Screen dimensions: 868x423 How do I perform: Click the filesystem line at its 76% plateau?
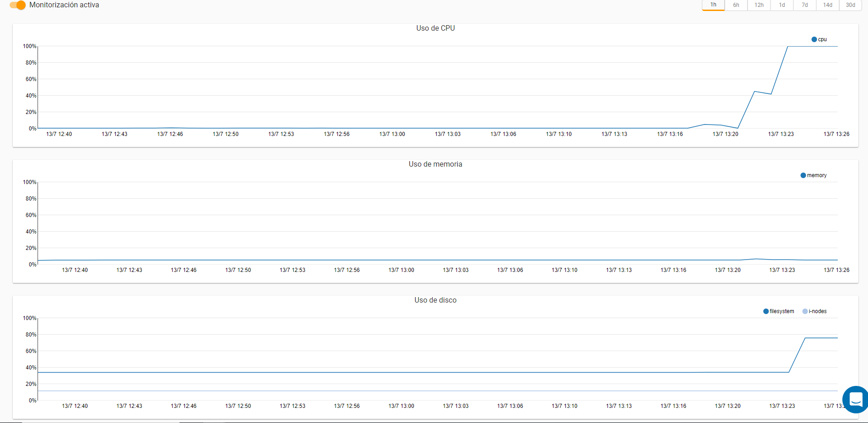pos(821,338)
